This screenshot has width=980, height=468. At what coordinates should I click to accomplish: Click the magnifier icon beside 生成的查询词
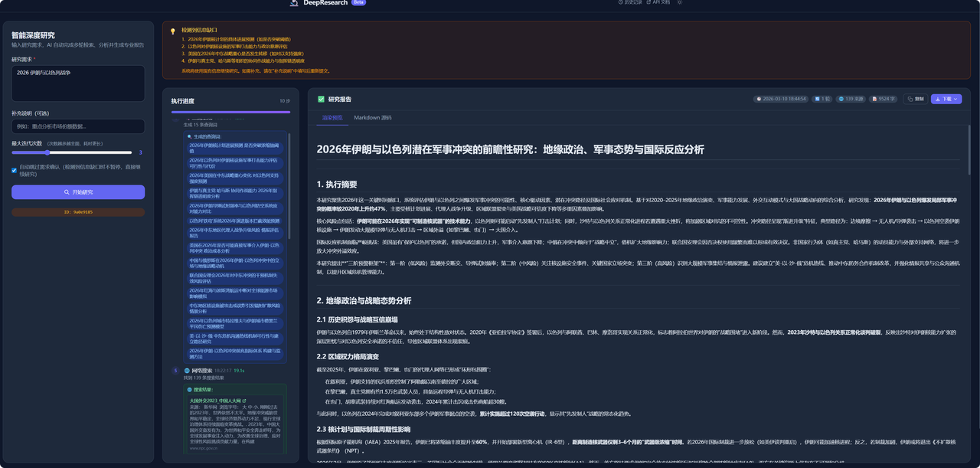coord(190,136)
